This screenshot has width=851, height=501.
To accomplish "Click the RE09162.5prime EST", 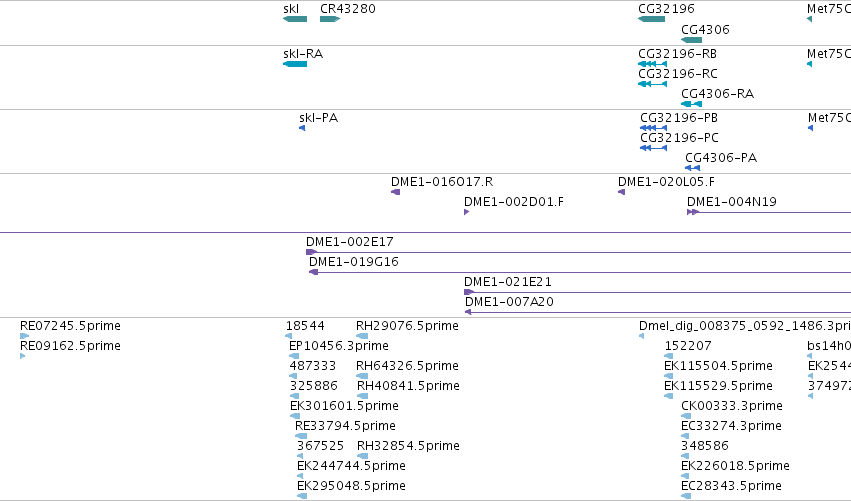I will 22,356.
